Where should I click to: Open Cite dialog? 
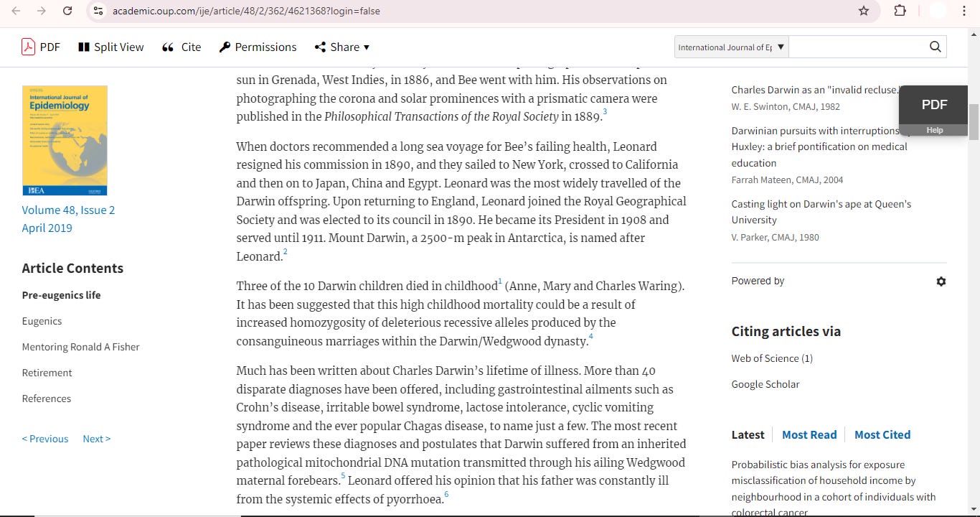click(x=182, y=47)
